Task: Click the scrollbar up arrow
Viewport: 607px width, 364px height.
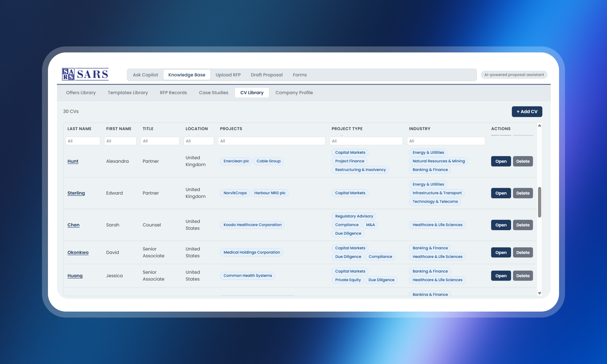Action: [x=540, y=126]
